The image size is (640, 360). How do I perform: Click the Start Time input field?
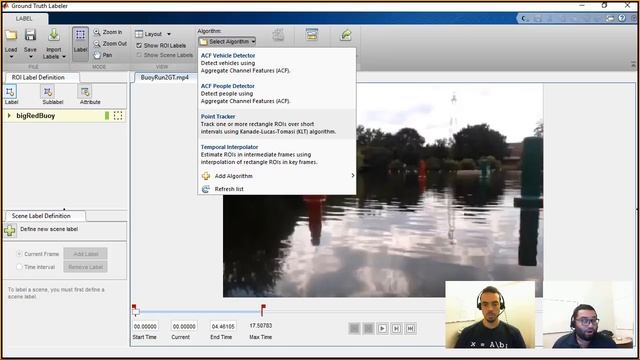[146, 327]
